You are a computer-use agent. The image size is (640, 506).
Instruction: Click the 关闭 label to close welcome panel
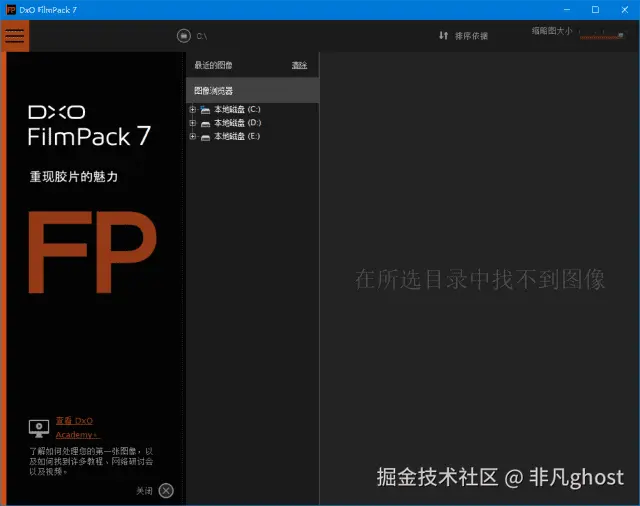point(144,490)
